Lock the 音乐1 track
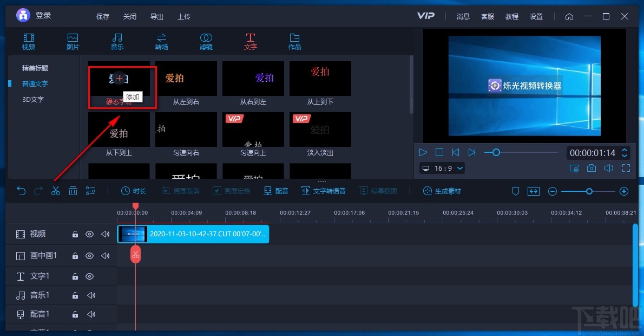The width and height of the screenshot is (644, 336). [x=75, y=295]
